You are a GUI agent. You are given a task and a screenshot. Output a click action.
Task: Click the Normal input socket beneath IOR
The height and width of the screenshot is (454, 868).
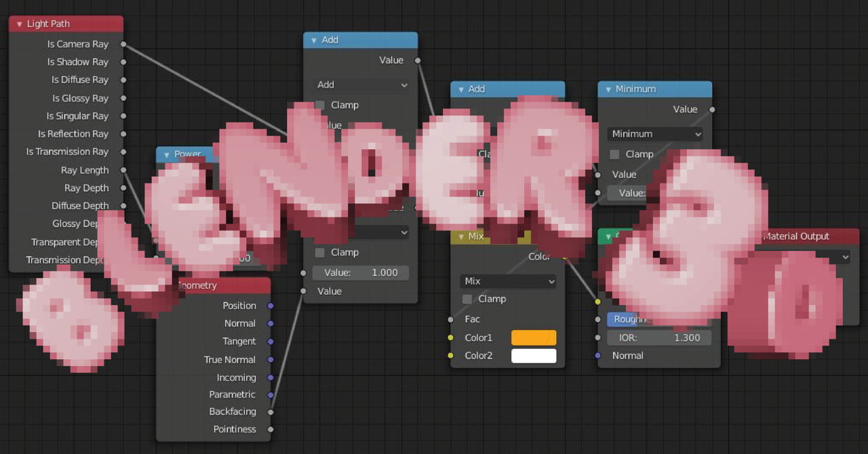click(597, 356)
